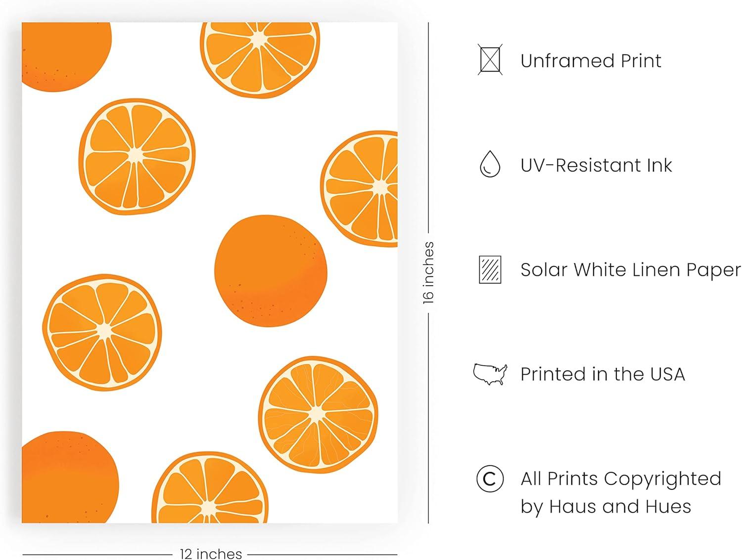The width and height of the screenshot is (742, 560).
Task: Click the linen paper hatched icon
Action: [x=490, y=269]
